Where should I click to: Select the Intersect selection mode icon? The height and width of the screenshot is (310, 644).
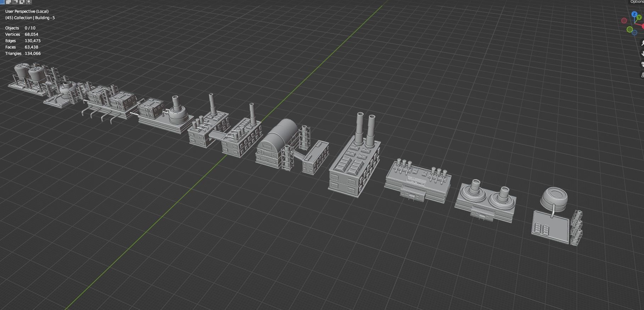(x=29, y=2)
